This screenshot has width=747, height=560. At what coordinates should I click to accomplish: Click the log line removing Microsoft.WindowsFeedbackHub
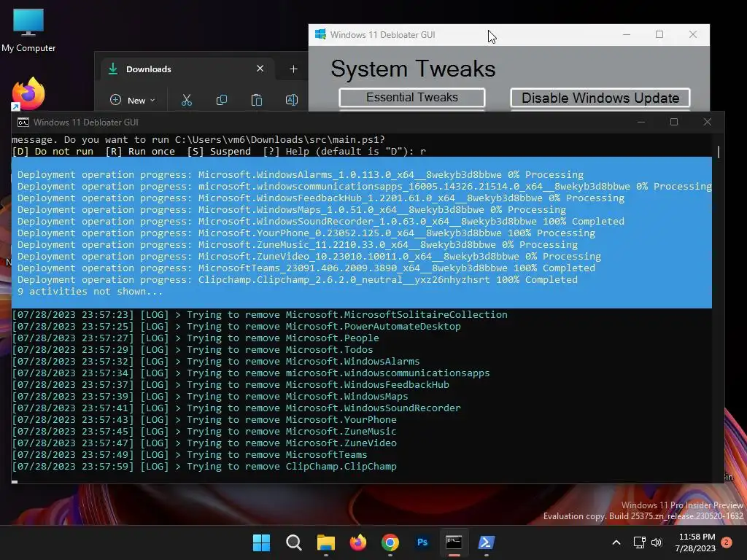pos(231,385)
